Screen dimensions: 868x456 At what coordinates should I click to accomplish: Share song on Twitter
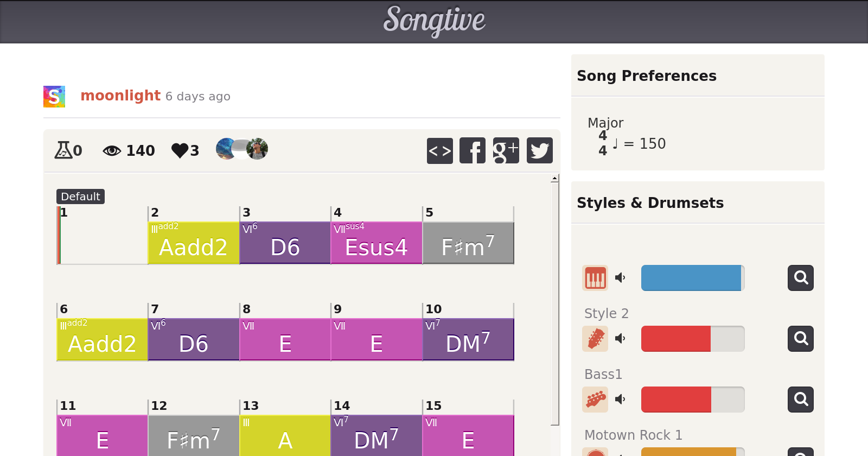pyautogui.click(x=539, y=151)
